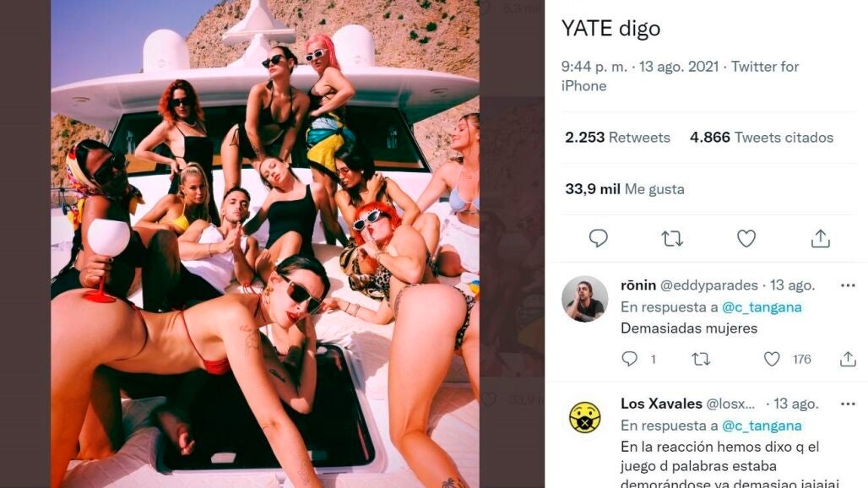View the 2.253 Retweets list
This screenshot has width=868, height=488.
click(x=617, y=138)
